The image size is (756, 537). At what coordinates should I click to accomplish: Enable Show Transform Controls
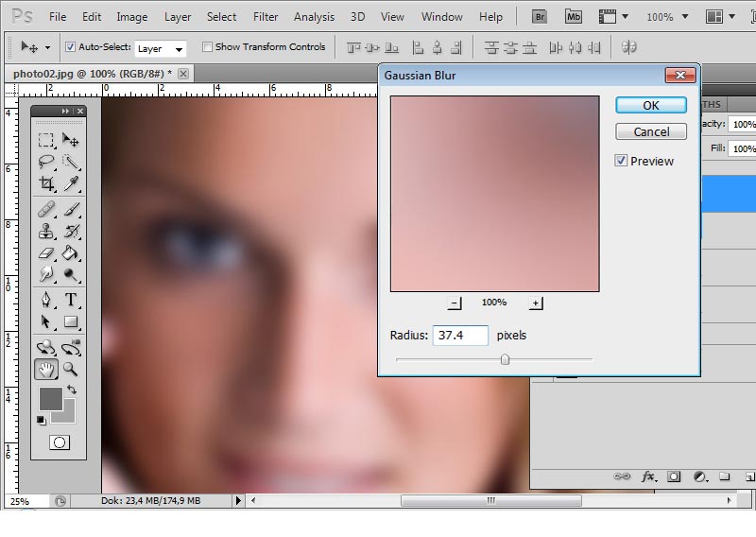tap(207, 47)
